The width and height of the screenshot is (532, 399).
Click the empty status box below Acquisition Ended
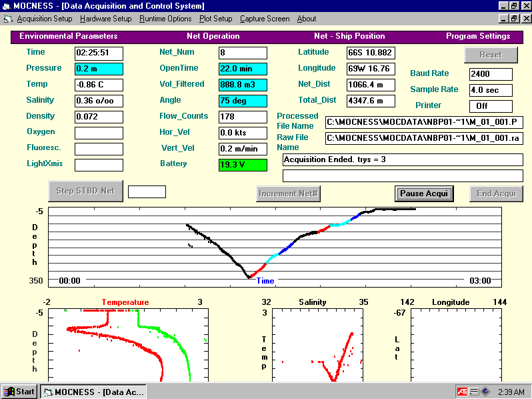[403, 175]
